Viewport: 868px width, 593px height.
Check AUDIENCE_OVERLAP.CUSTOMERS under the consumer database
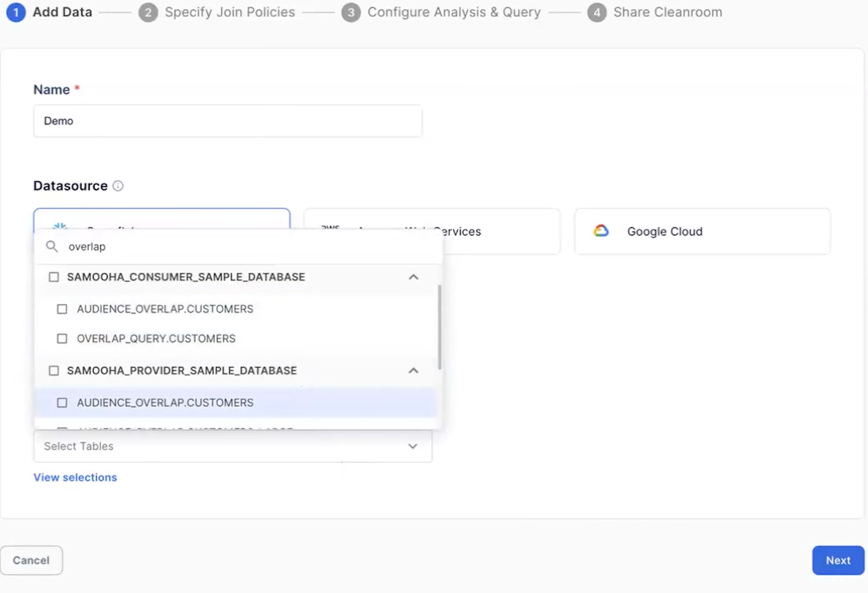point(61,308)
